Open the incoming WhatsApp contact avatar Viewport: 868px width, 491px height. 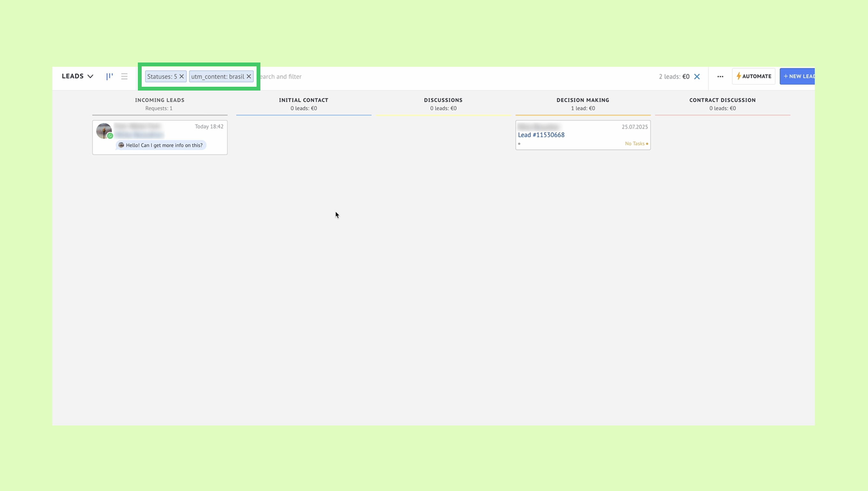coord(104,131)
